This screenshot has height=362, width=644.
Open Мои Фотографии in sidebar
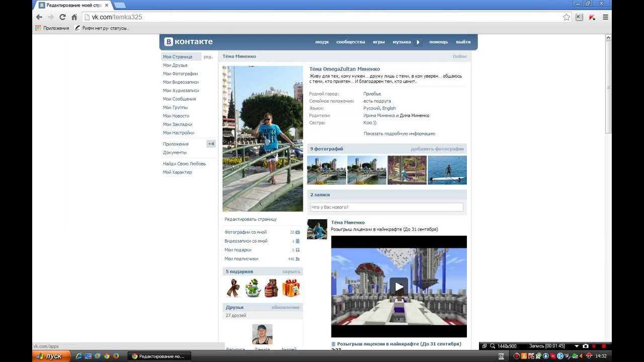pos(180,74)
